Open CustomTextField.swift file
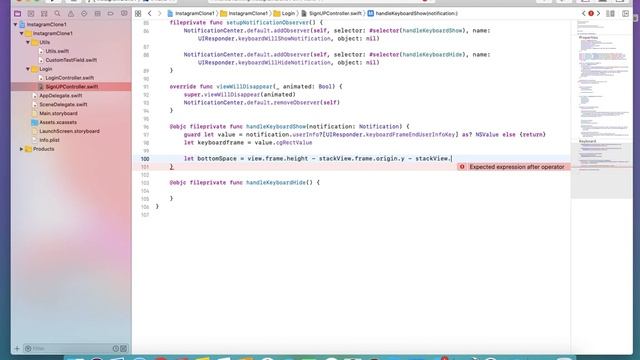 pyautogui.click(x=71, y=60)
